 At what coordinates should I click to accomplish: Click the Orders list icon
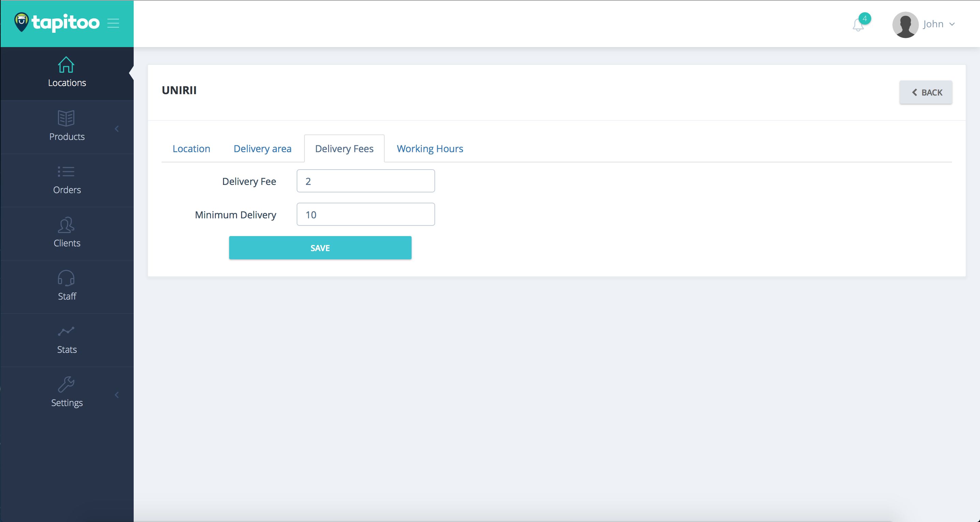pos(66,172)
